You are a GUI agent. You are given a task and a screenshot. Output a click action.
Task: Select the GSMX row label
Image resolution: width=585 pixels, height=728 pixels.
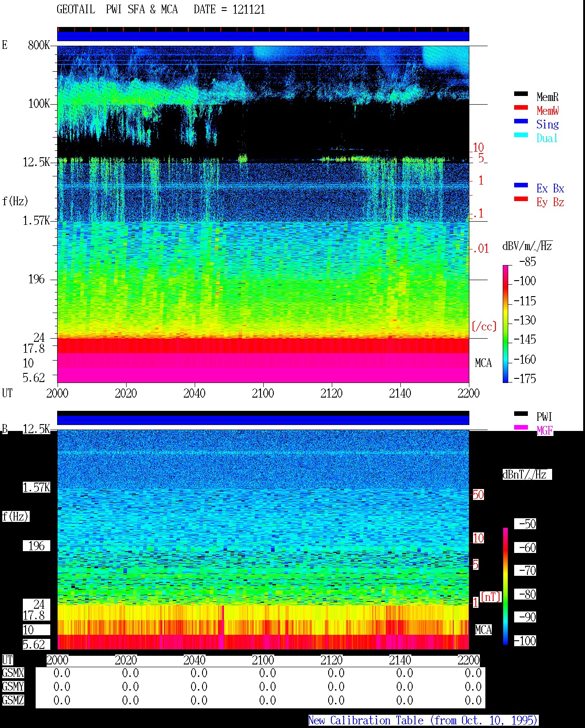click(13, 673)
